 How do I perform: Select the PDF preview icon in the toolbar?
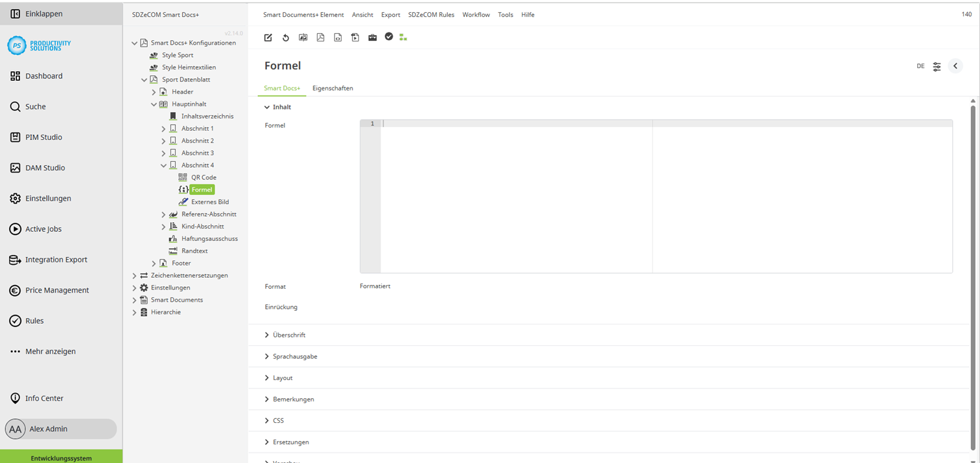(x=320, y=38)
